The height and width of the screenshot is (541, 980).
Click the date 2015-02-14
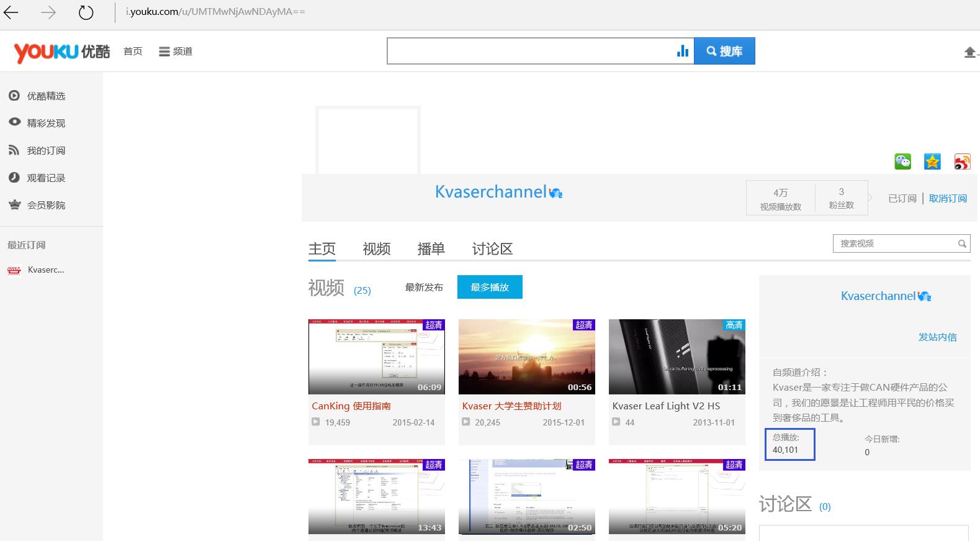413,422
